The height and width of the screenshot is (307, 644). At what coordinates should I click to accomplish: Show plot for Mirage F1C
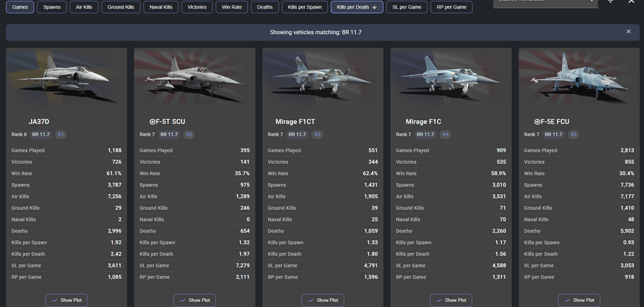coord(451,300)
